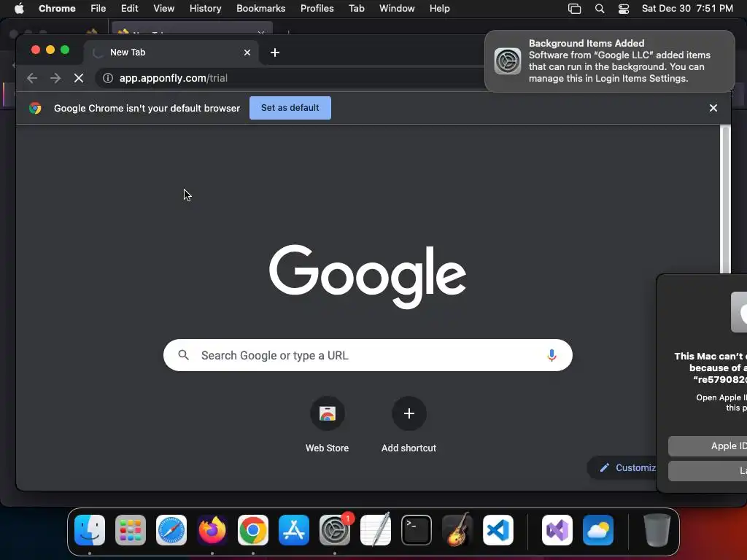Open the Apple menu

click(19, 9)
